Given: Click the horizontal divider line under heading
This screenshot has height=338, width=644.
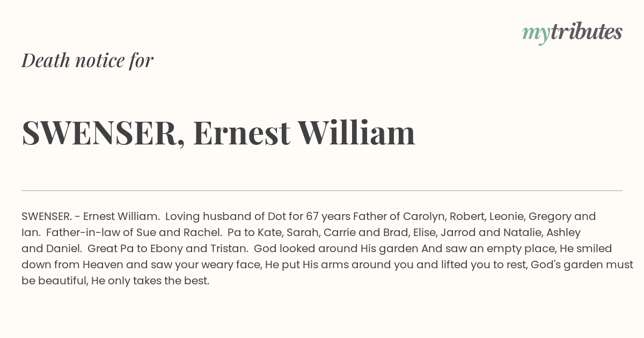Looking at the screenshot, I should (x=322, y=190).
